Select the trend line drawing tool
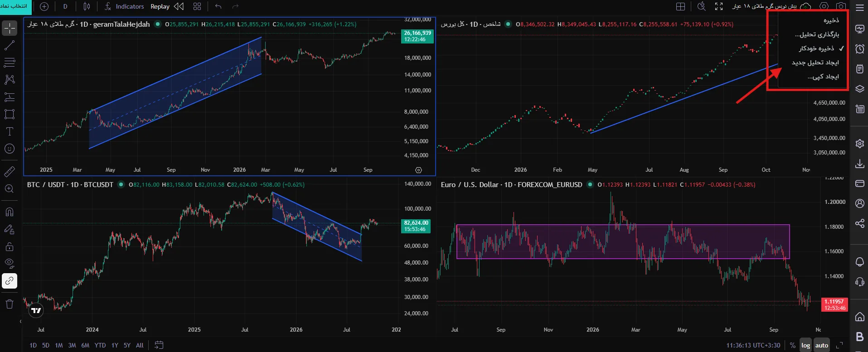The width and height of the screenshot is (868, 352). coord(10,46)
